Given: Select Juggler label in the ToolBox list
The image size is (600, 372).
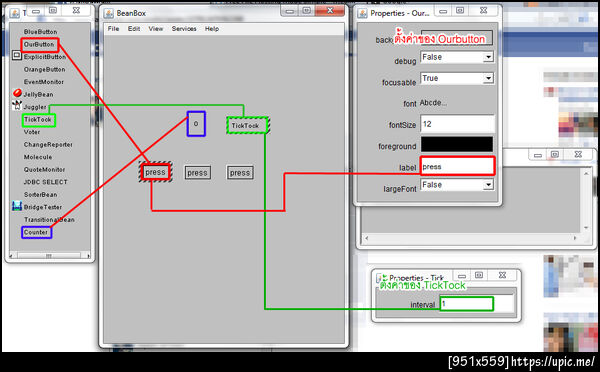Looking at the screenshot, I should point(35,107).
